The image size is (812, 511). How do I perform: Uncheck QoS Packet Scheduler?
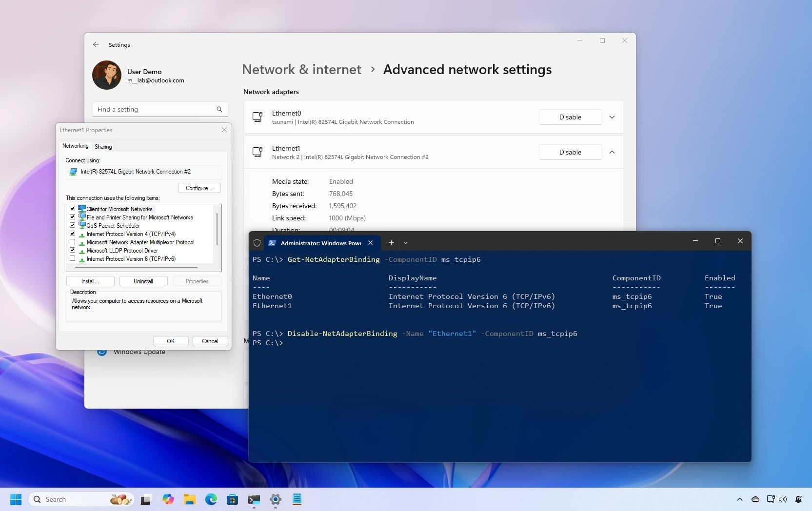point(72,225)
